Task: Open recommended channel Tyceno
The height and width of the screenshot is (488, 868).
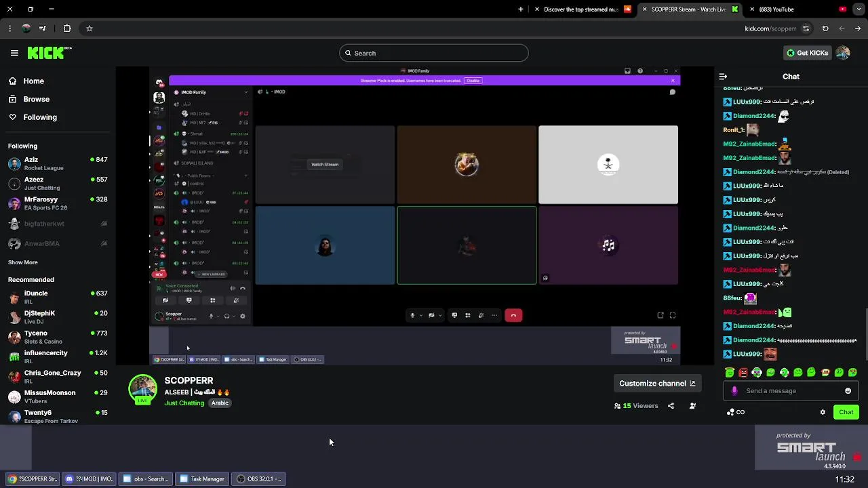Action: [x=58, y=337]
